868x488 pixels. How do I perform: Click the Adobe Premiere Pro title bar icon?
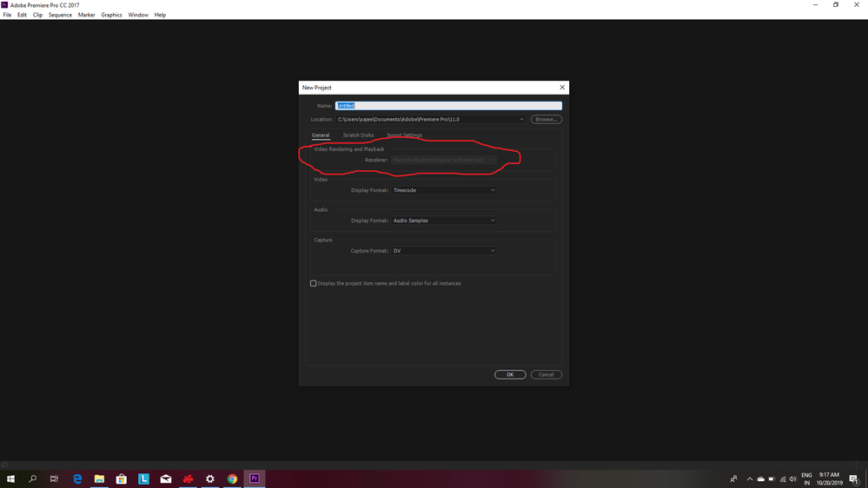pos(4,4)
